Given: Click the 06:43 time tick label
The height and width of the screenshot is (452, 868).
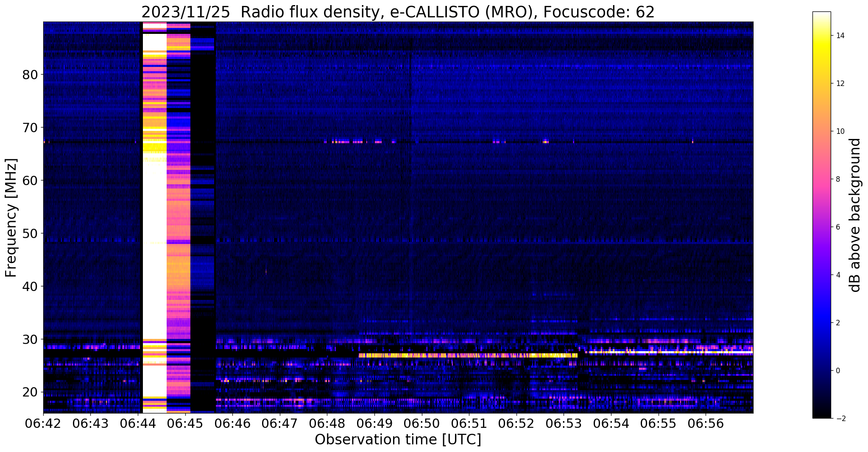Looking at the screenshot, I should tap(91, 423).
